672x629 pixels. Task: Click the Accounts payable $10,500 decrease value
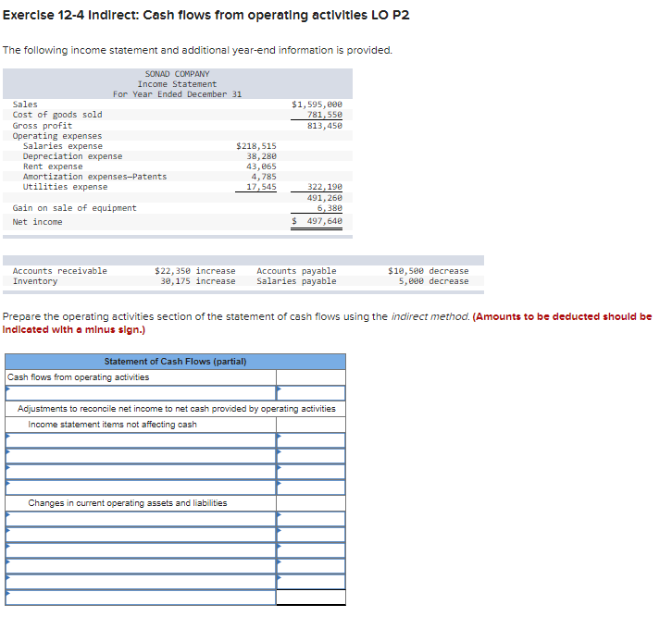(x=429, y=271)
